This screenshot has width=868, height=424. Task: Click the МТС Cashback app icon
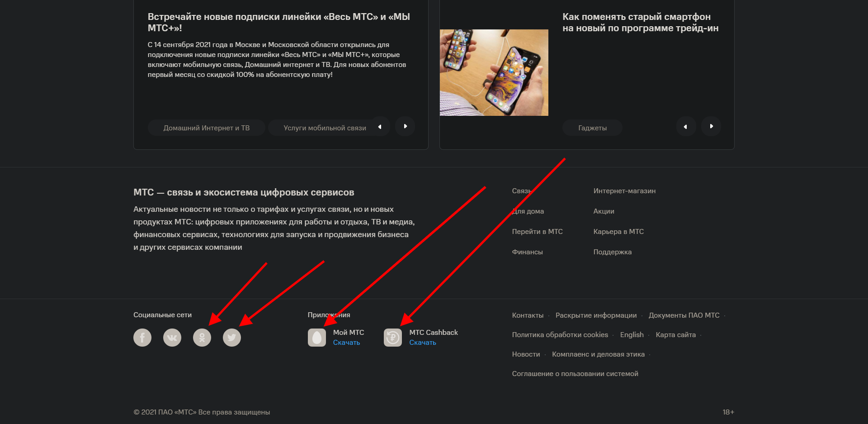[x=392, y=337]
